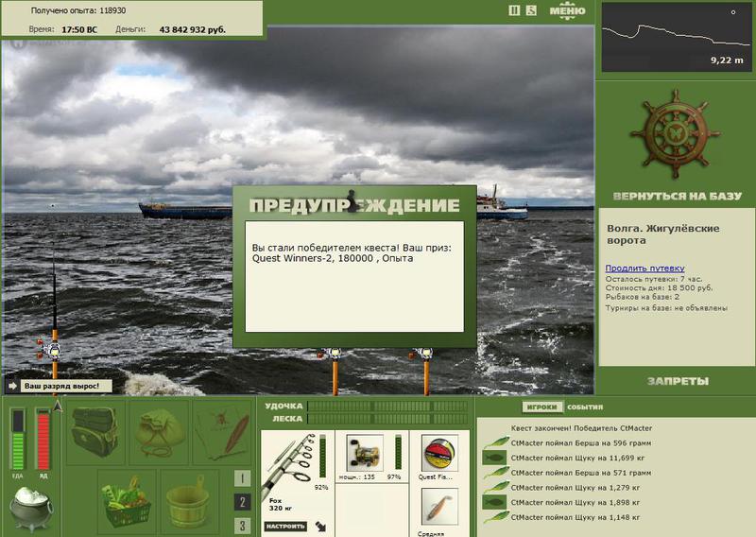The width and height of the screenshot is (756, 537).
Task: Open the МЕНЮ menu
Action: pyautogui.click(x=568, y=11)
